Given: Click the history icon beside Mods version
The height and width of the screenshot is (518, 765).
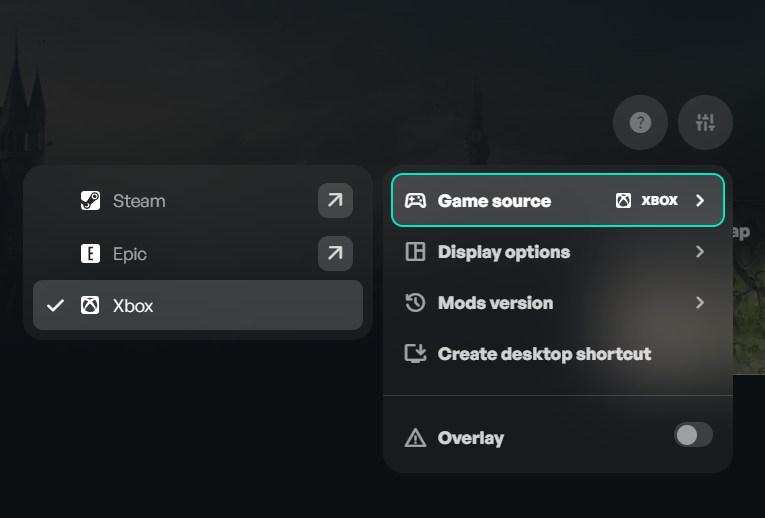Looking at the screenshot, I should tap(415, 303).
